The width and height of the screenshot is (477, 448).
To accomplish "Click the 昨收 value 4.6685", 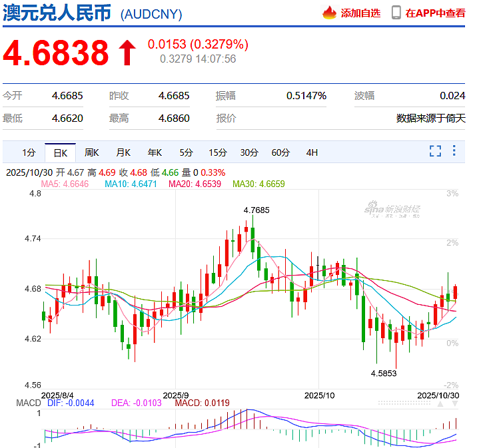I will [174, 96].
